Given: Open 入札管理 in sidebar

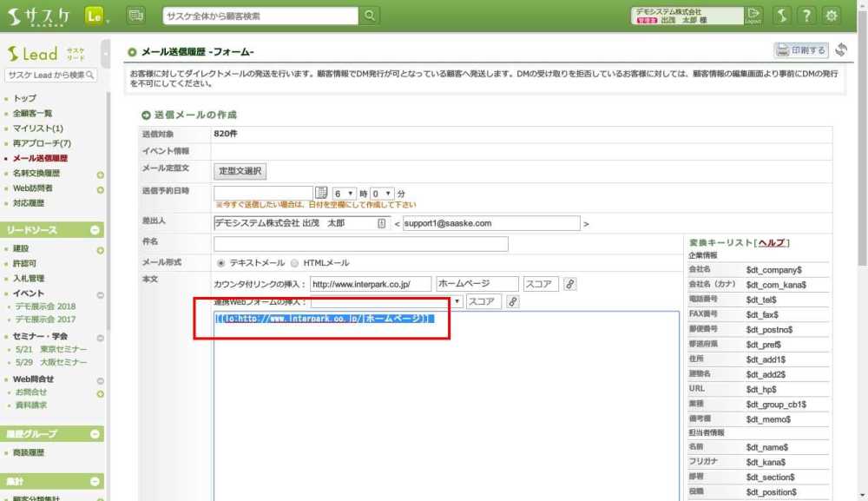Looking at the screenshot, I should point(29,278).
